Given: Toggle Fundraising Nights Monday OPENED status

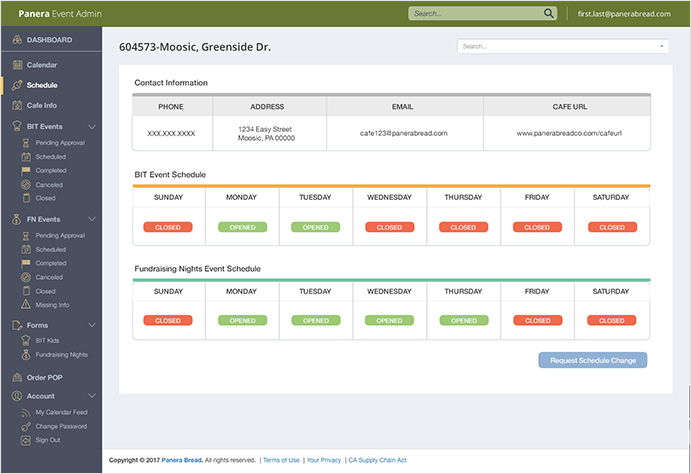Looking at the screenshot, I should 242,320.
